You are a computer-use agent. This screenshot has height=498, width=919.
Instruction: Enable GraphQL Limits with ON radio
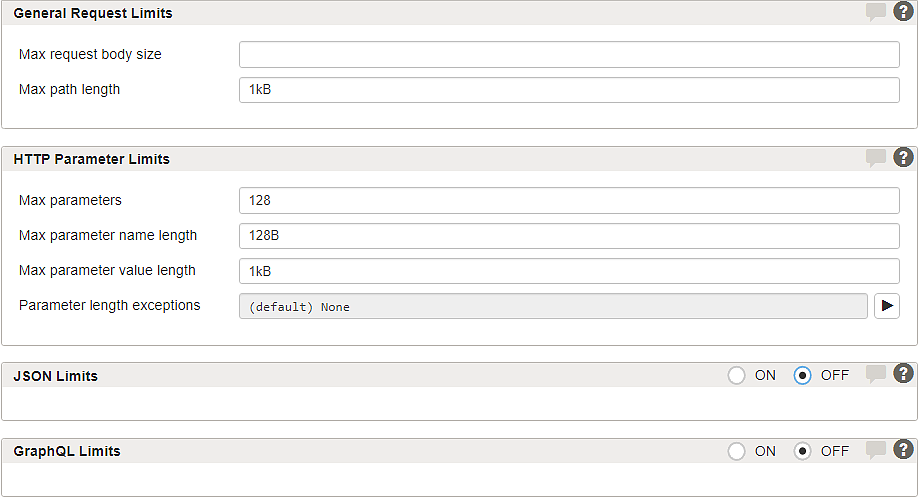coord(736,451)
